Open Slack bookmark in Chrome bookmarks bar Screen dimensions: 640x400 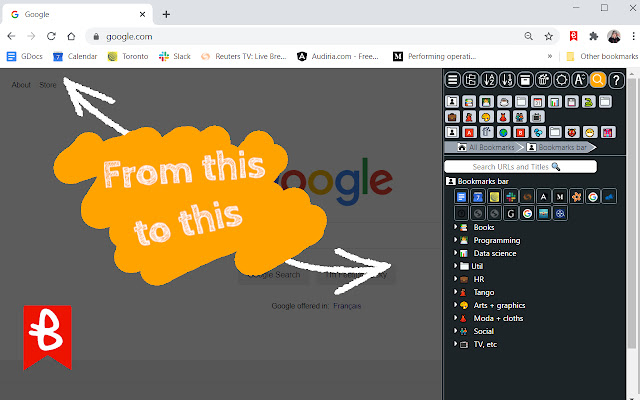click(x=175, y=56)
